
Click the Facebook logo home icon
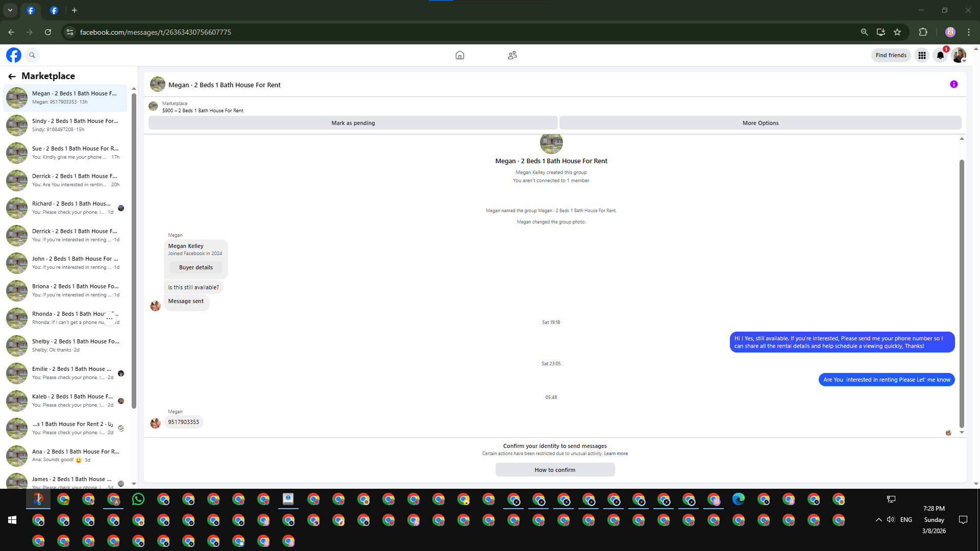[14, 55]
